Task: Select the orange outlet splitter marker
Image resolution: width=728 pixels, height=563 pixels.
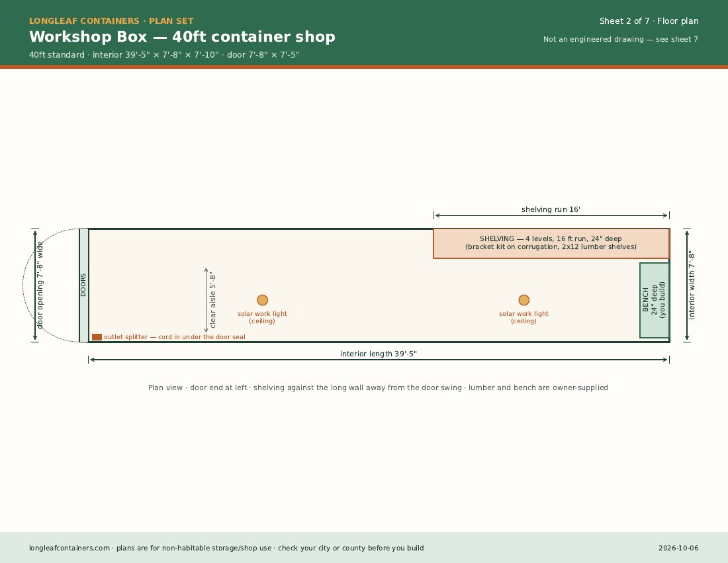Action: coord(97,336)
